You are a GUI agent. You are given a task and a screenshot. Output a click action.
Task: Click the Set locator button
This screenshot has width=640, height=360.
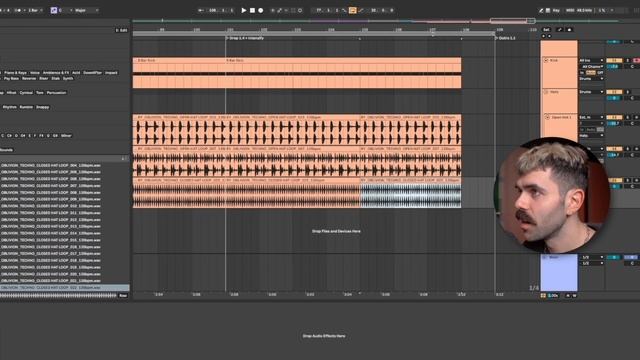point(546,30)
